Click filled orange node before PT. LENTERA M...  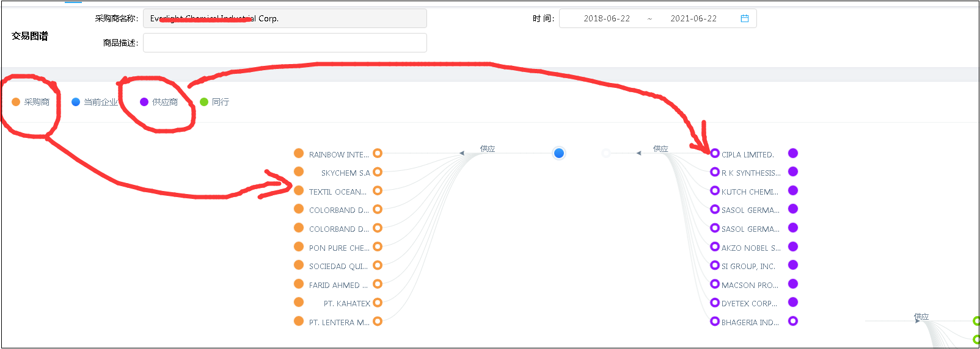point(299,321)
